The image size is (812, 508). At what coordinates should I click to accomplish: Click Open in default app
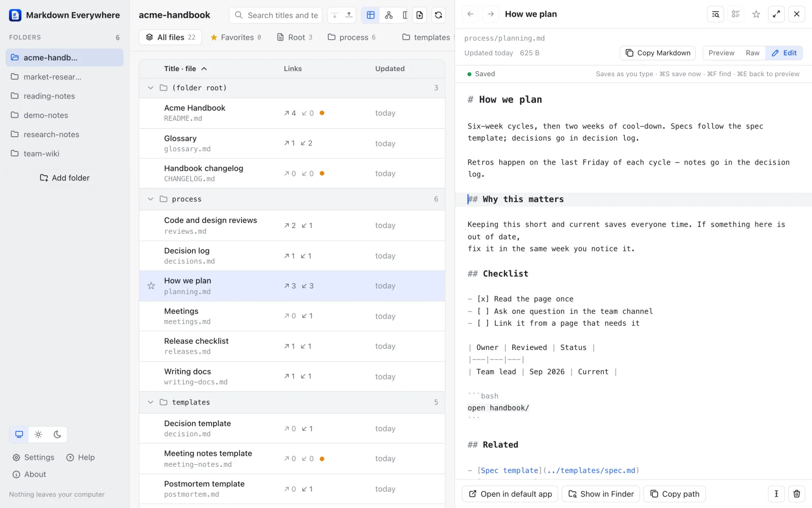pyautogui.click(x=510, y=494)
